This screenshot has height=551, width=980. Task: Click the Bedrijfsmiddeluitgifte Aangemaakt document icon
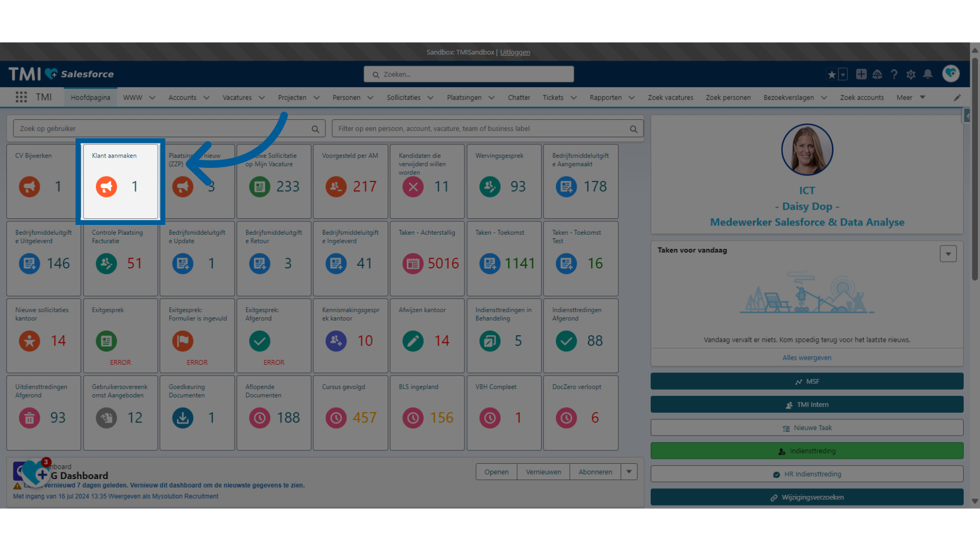[x=567, y=186]
